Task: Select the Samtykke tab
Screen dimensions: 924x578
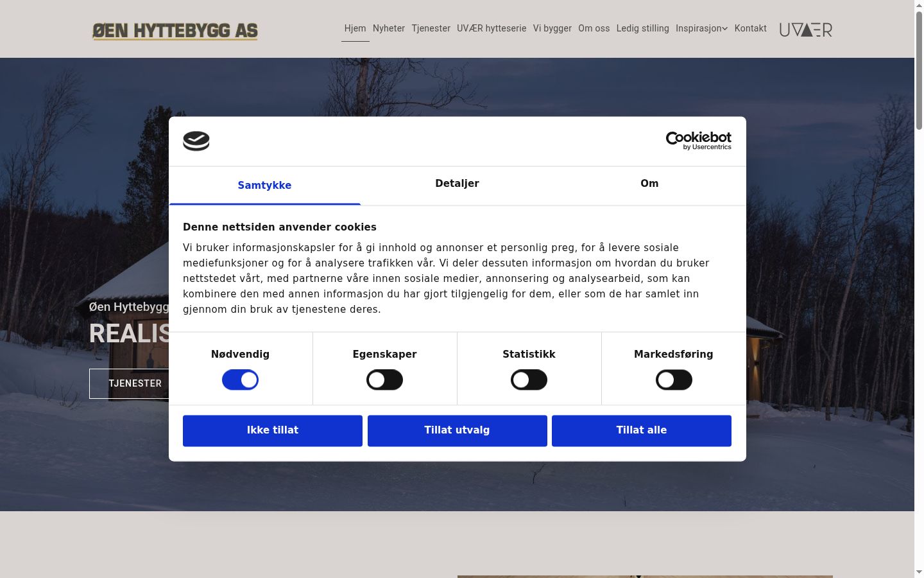Action: [264, 186]
